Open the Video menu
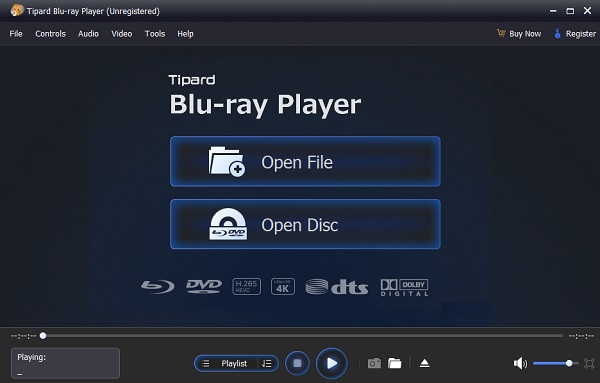Viewport: 600px width, 383px height. (122, 34)
